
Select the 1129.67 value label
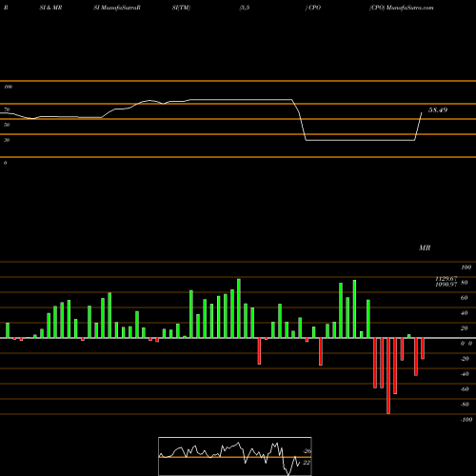[446, 278]
